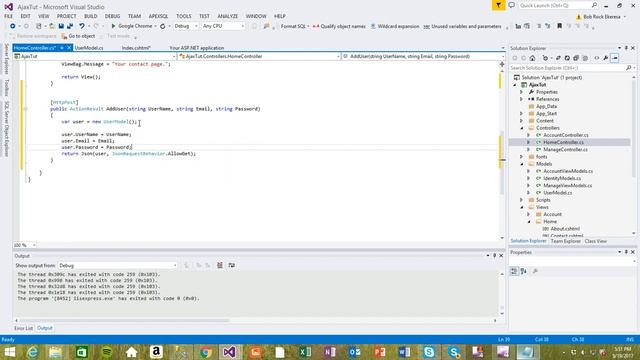Open the AddUser member navigation dropdown
Viewport: 640px width, 360px height.
(x=423, y=56)
